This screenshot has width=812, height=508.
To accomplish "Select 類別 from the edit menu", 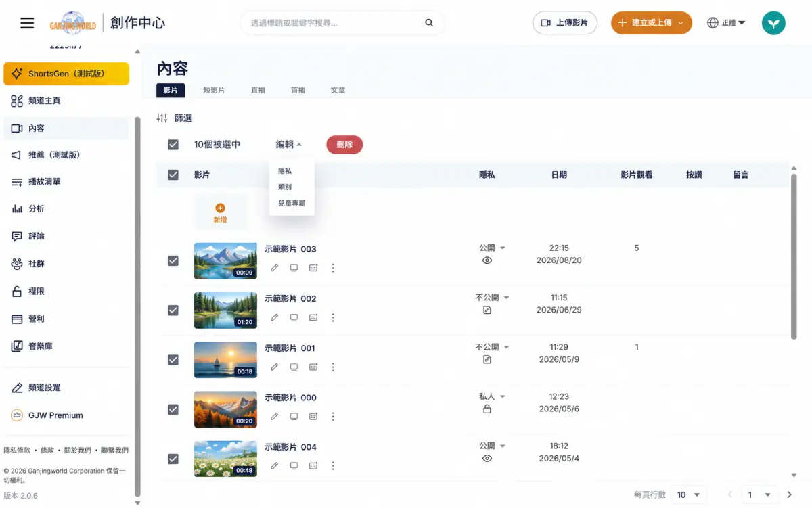I will (285, 187).
